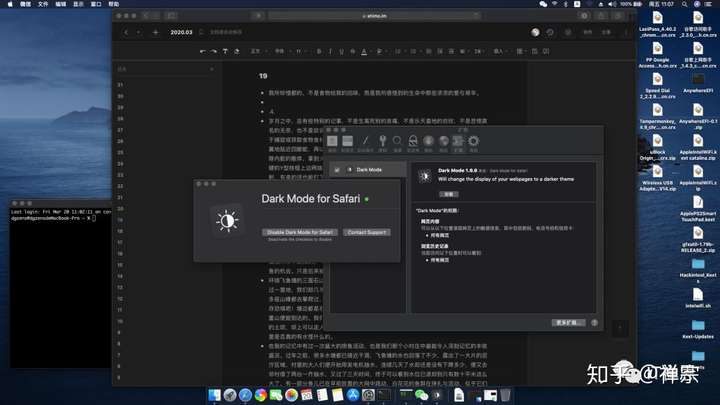Screen dimensions: 720x405
Task: Uncheck the Dark Mode extension checkbox
Action: [337, 170]
